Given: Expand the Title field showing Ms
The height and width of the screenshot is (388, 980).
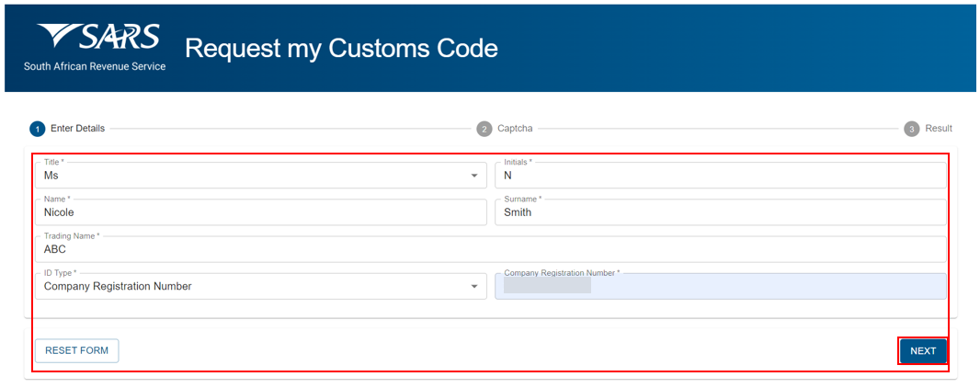Looking at the screenshot, I should point(260,175).
